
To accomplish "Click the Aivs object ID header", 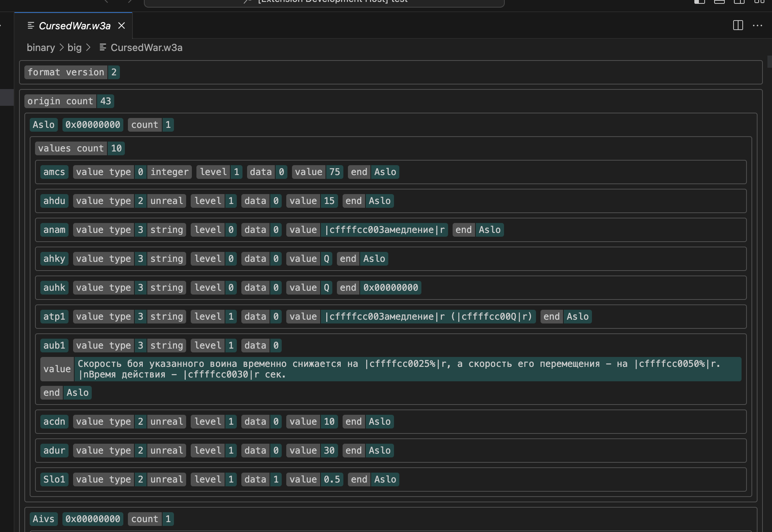I will 44,519.
